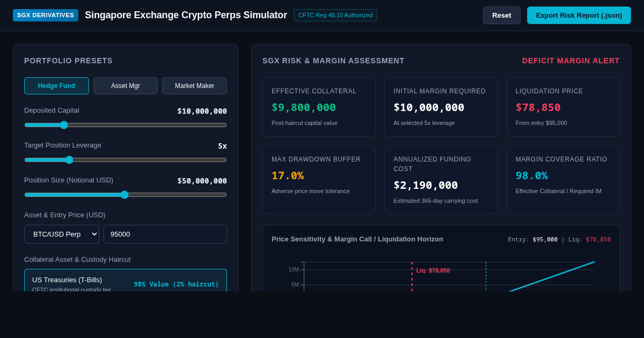
Task: Click the SGX RISK & MARGIN ASSESSMENT heading
Action: pos(333,61)
